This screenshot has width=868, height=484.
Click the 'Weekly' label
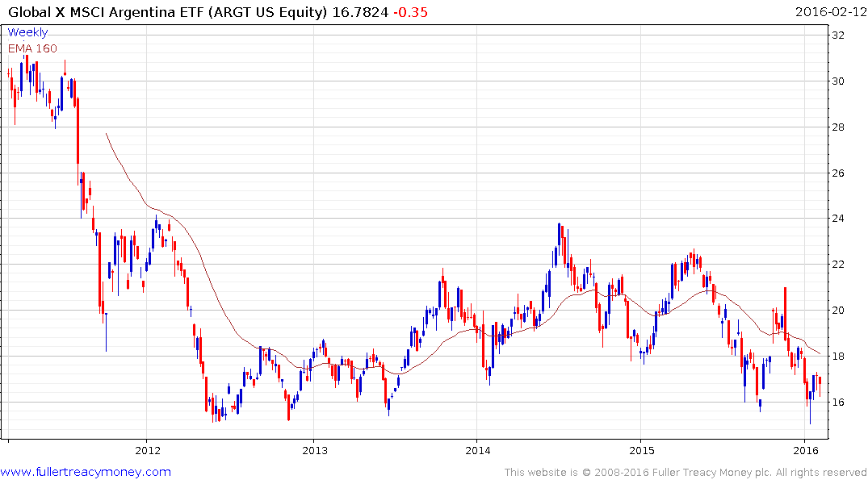pyautogui.click(x=27, y=32)
